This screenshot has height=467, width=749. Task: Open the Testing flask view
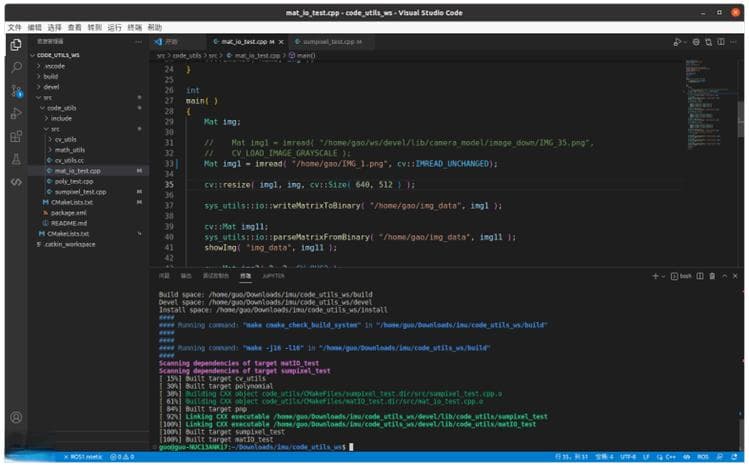pos(16,159)
